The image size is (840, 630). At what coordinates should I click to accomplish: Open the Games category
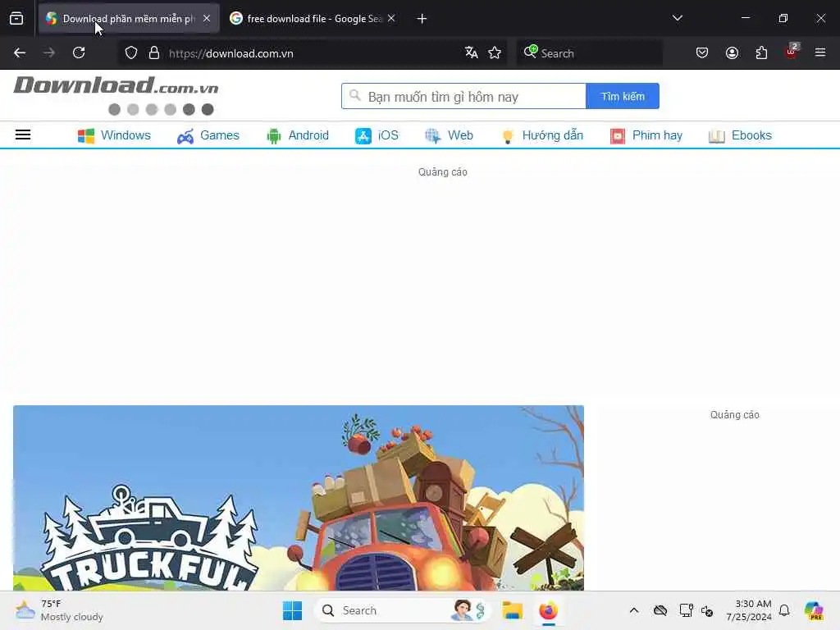tap(208, 135)
